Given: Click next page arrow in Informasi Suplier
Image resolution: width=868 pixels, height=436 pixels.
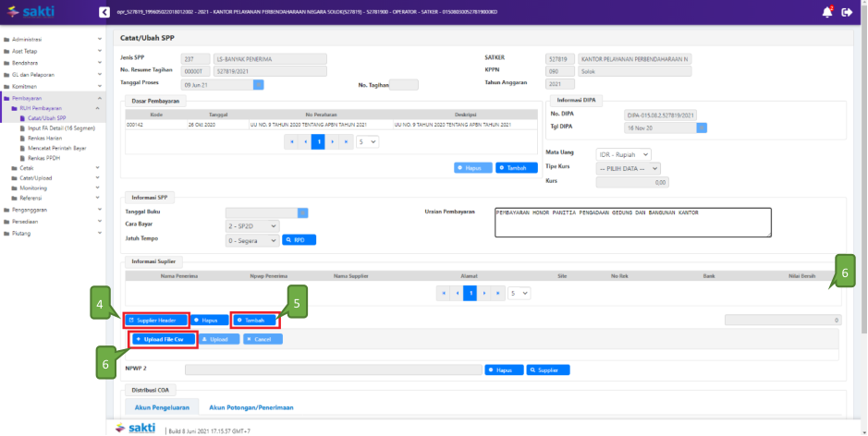Looking at the screenshot, I should coord(483,293).
